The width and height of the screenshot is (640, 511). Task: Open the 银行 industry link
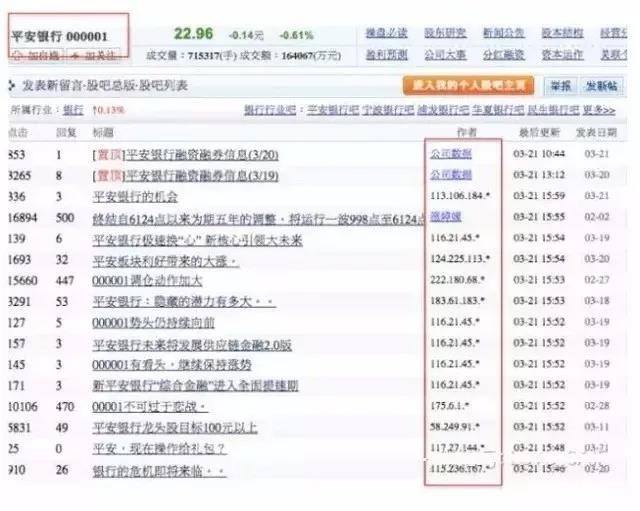click(73, 110)
